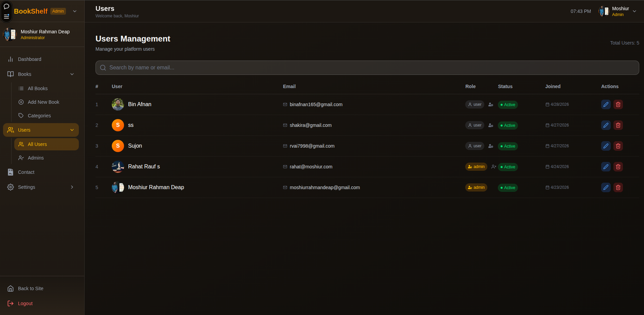Click the Categories tag icon
The height and width of the screenshot is (315, 644).
click(x=21, y=115)
